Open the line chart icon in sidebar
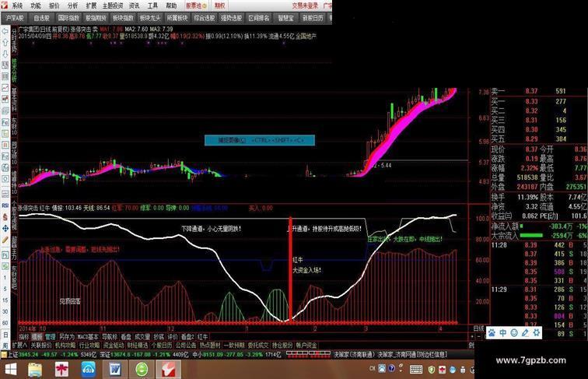Viewport: 588px width, 379px height. click(5, 88)
